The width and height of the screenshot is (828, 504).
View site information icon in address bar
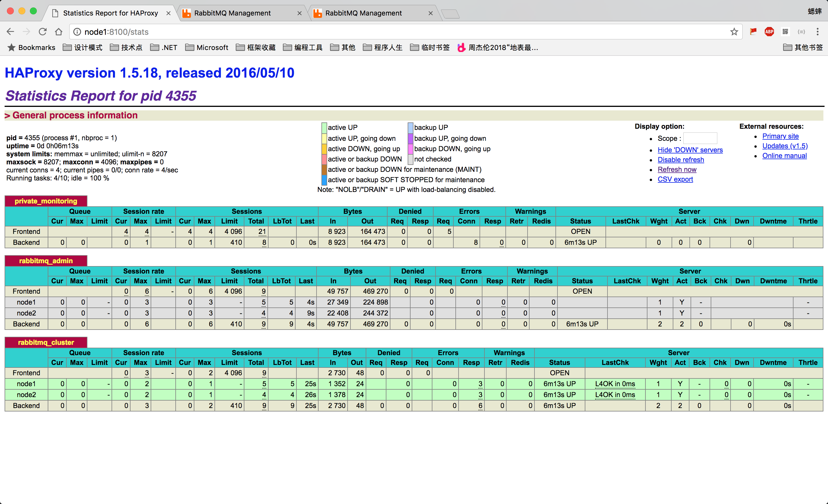click(x=77, y=32)
